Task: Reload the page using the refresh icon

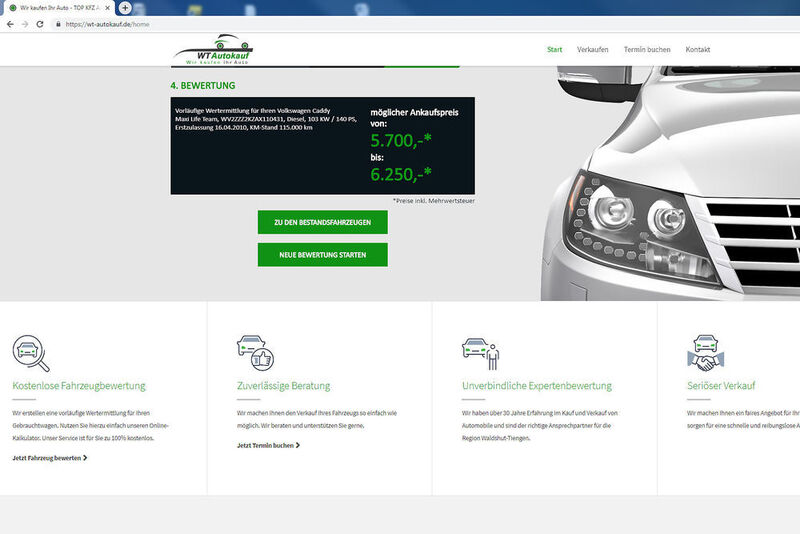Action: click(x=40, y=24)
